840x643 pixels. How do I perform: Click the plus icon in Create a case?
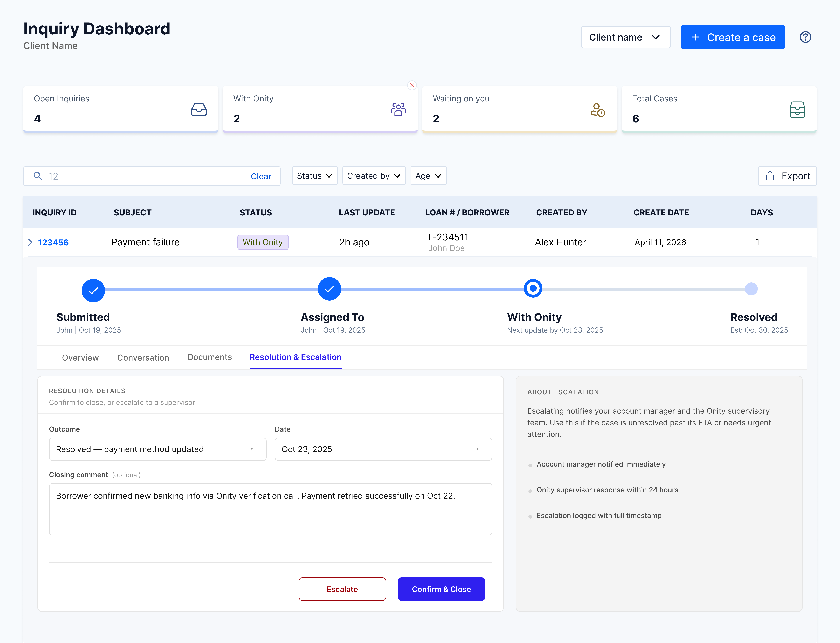[695, 37]
